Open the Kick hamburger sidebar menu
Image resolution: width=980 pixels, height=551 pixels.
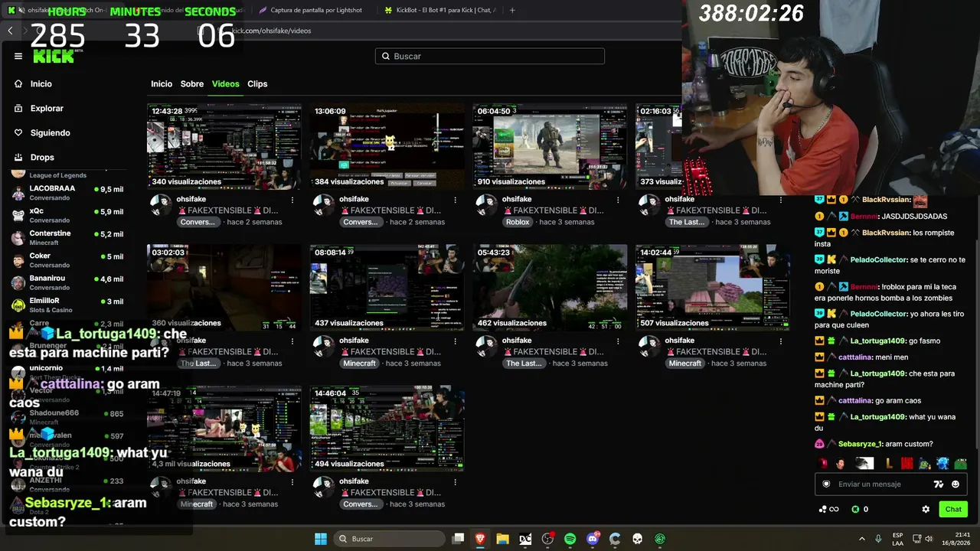pyautogui.click(x=18, y=56)
